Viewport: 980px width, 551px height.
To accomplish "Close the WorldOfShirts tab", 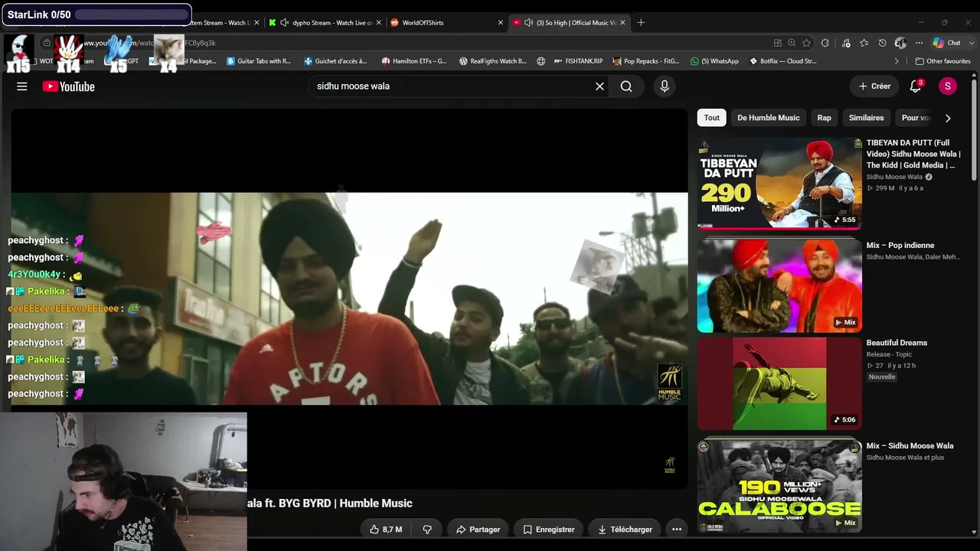I will click(501, 23).
